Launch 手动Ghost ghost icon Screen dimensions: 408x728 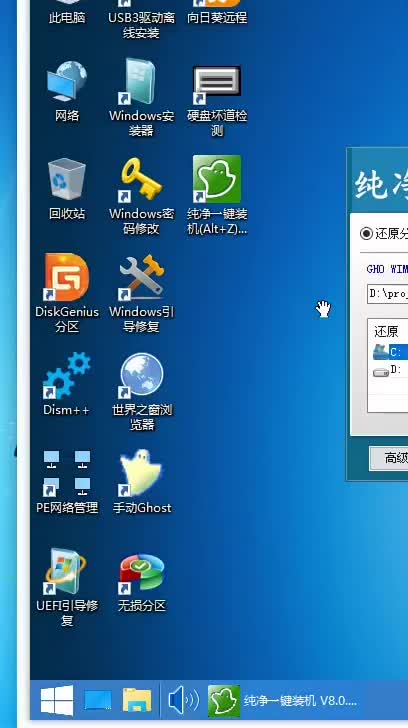coord(141,482)
